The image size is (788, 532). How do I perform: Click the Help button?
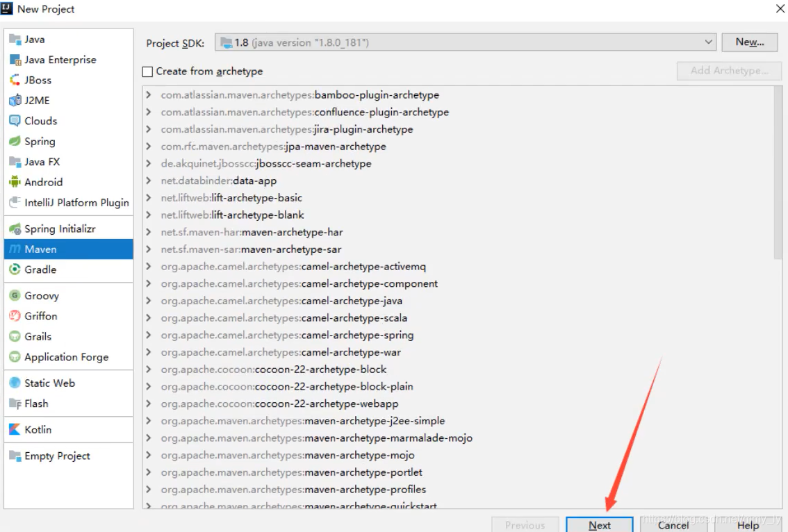748,525
